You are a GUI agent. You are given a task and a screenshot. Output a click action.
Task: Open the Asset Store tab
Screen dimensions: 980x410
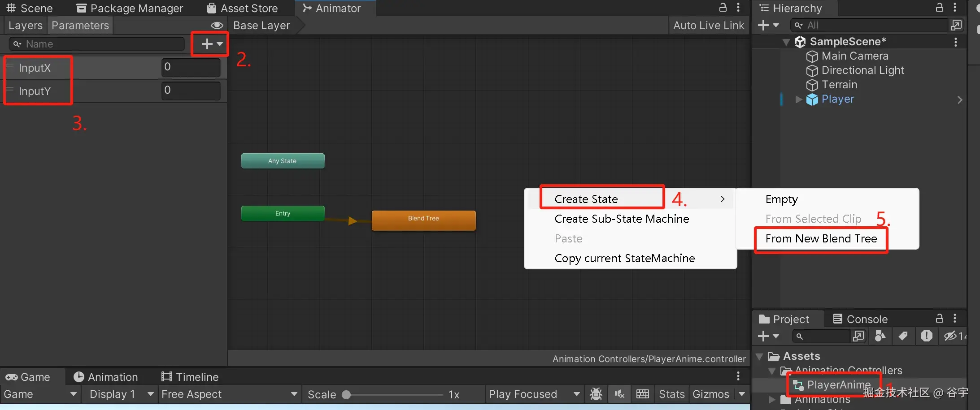coord(242,8)
